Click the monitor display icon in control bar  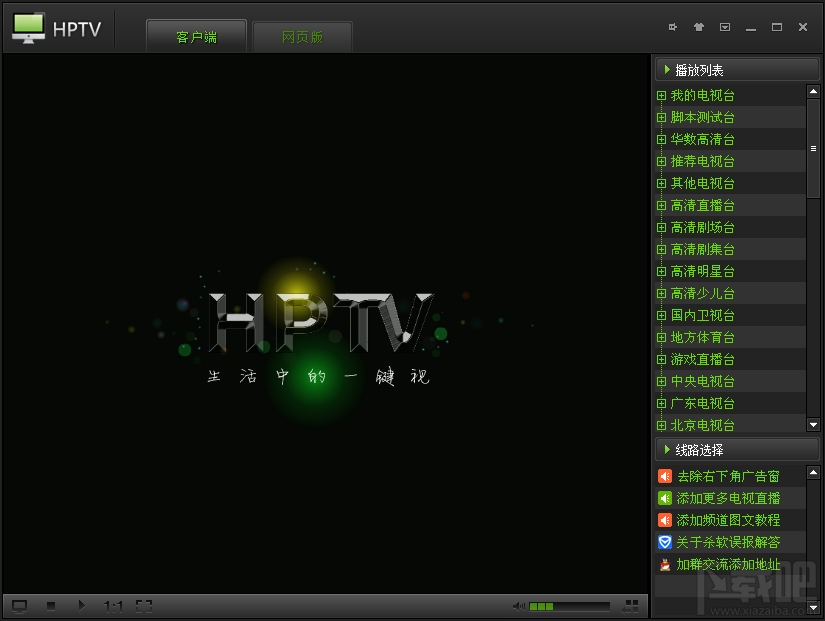(x=19, y=607)
